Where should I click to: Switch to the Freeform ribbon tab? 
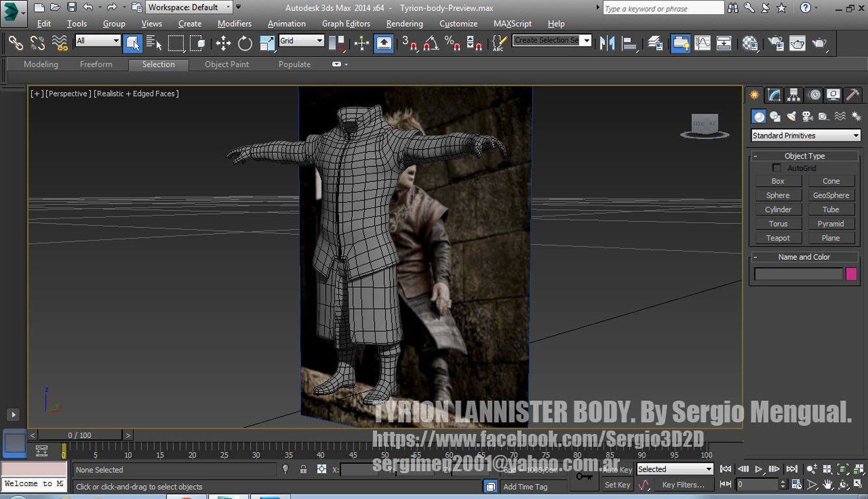96,64
